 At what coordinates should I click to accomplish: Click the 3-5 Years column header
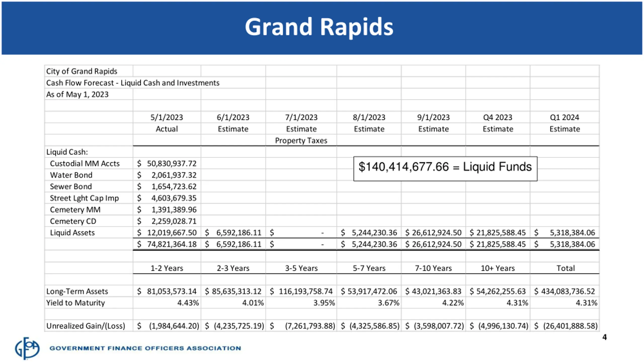tap(301, 268)
